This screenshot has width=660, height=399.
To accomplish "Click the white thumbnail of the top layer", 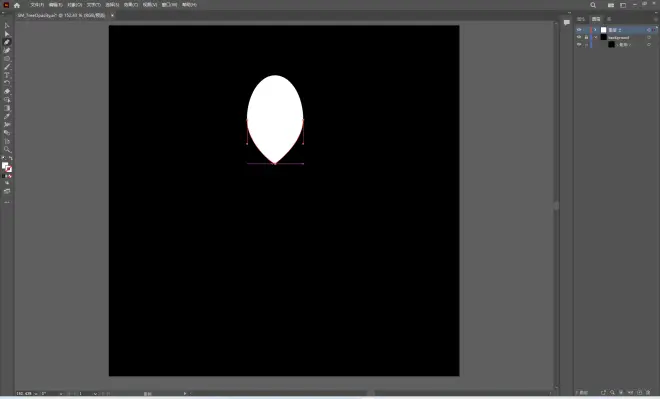I will click(x=604, y=30).
